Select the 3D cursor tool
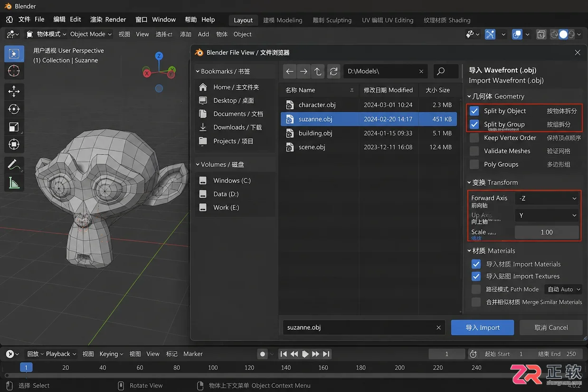This screenshot has height=392, width=588. [14, 71]
